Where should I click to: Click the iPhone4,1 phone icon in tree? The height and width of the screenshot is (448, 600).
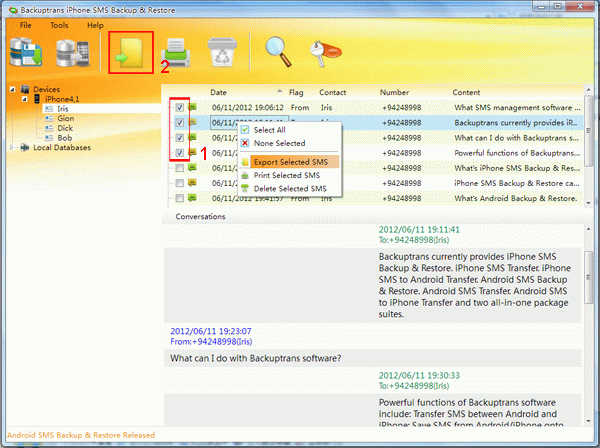37,99
